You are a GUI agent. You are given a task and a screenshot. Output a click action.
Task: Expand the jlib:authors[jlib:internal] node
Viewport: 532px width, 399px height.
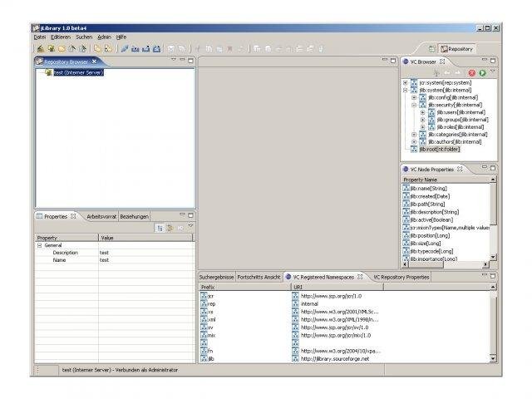[414, 142]
